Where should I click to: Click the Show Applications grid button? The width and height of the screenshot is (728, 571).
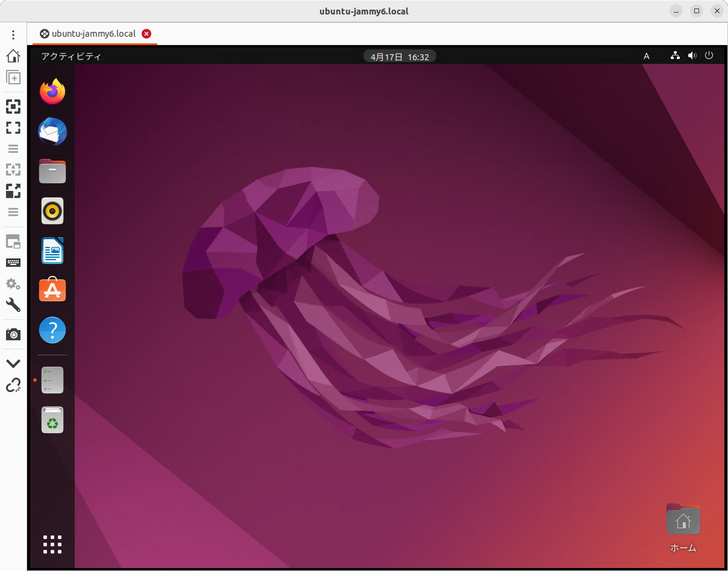tap(52, 544)
